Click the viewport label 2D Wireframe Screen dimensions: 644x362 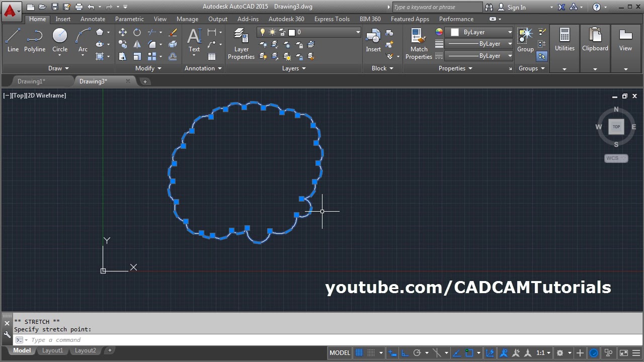[47, 96]
